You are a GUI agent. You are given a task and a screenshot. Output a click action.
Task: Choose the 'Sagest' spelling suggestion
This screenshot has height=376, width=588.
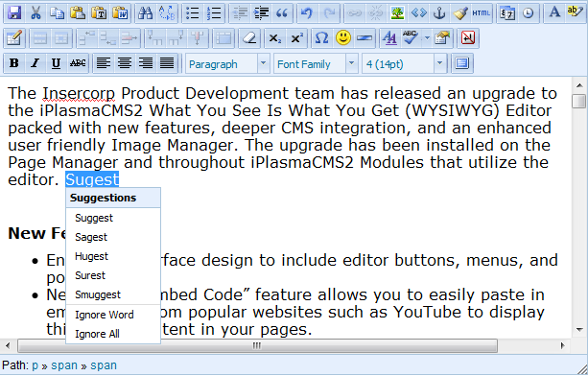(113, 237)
